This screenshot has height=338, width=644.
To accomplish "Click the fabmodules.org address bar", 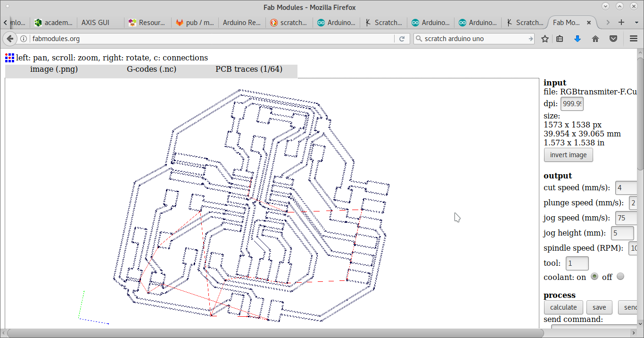I will click(212, 39).
